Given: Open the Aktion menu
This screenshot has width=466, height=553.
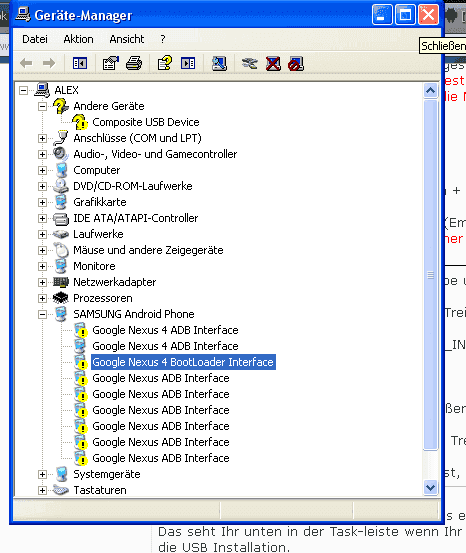Looking at the screenshot, I should click(78, 39).
